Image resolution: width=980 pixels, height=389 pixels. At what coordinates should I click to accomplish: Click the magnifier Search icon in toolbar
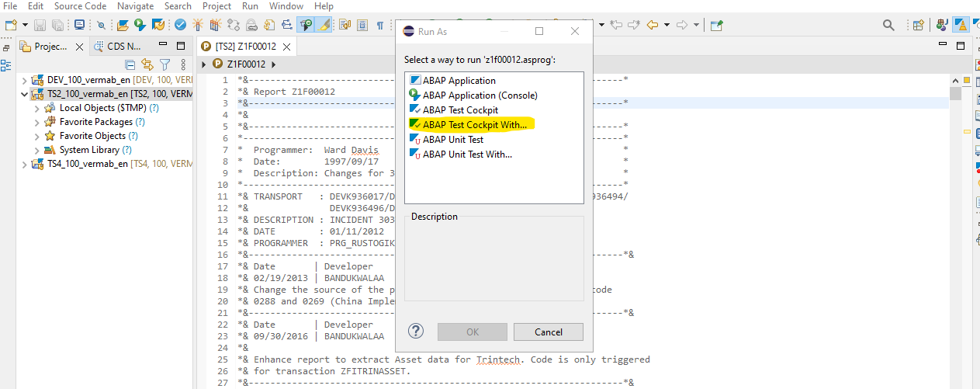[x=888, y=25]
